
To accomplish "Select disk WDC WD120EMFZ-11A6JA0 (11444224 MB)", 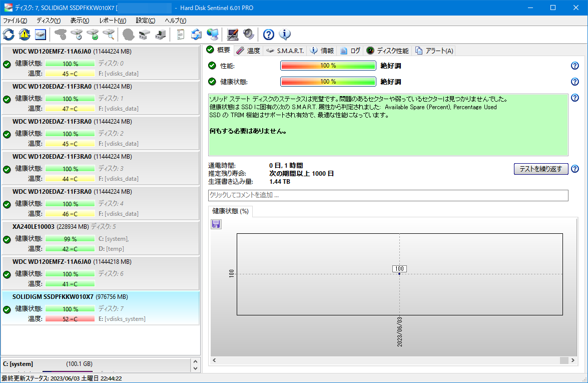I will tap(101, 62).
